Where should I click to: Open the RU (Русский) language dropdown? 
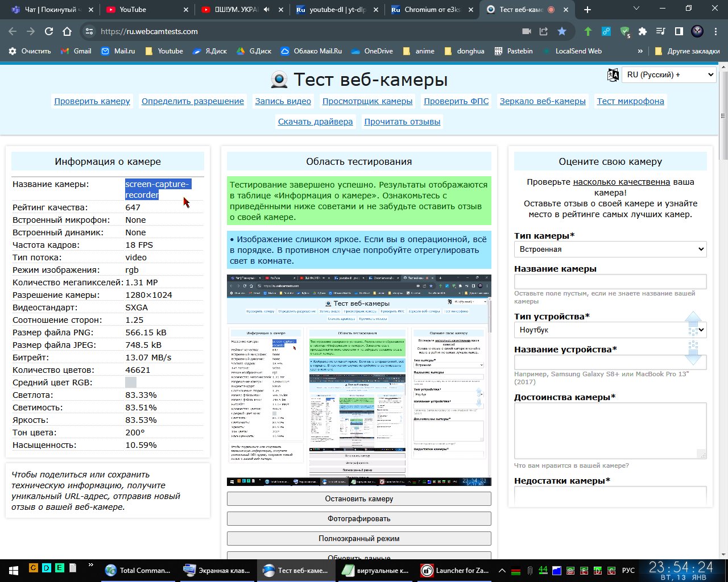[669, 74]
